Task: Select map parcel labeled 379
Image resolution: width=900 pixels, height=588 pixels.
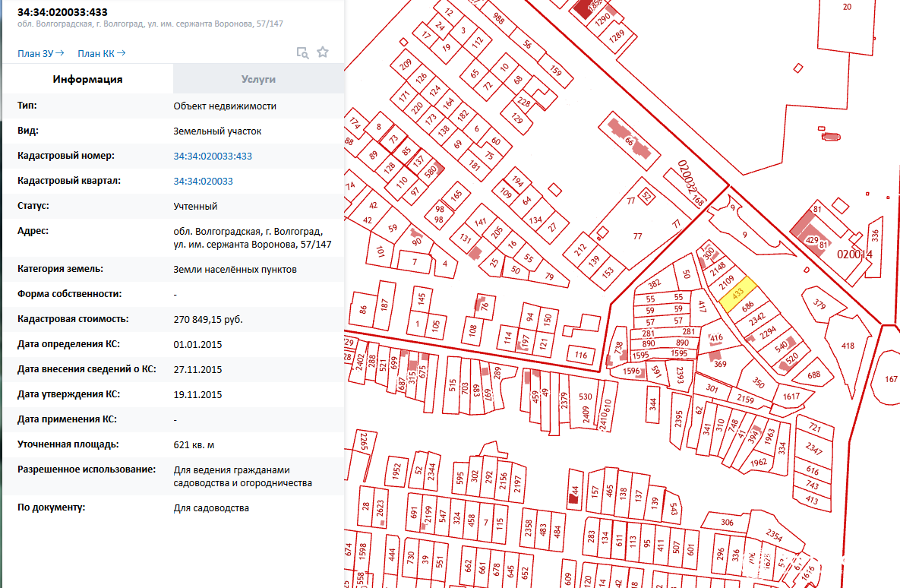Action: [x=819, y=304]
